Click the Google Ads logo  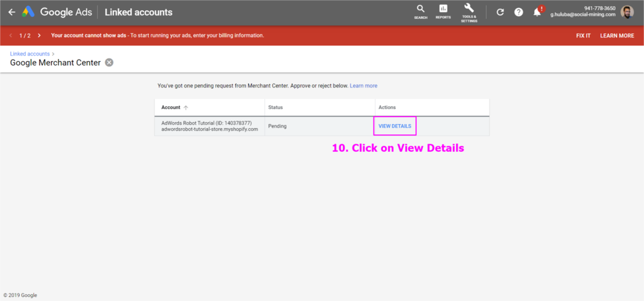coord(57,12)
